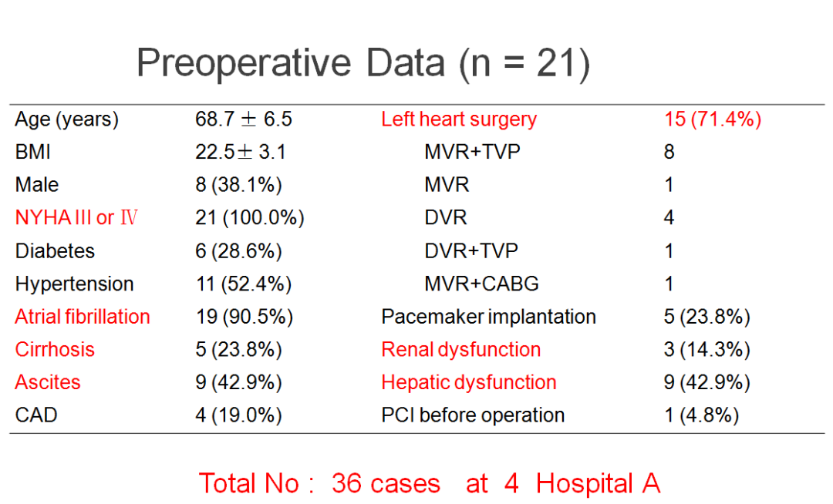Select the red Atrial fibrillation label
833x504 pixels.
tap(83, 317)
